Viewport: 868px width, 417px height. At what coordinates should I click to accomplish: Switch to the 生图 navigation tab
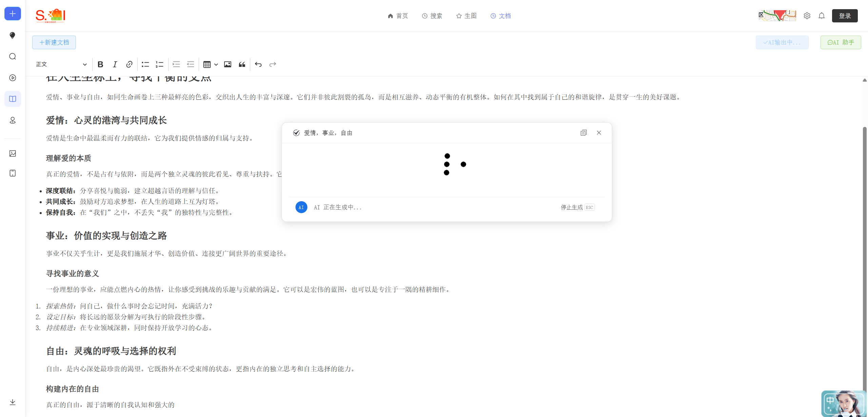(467, 16)
